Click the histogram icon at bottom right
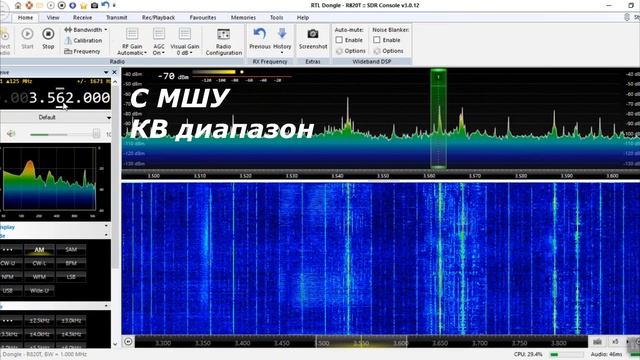This screenshot has width=640, height=360. [x=598, y=342]
